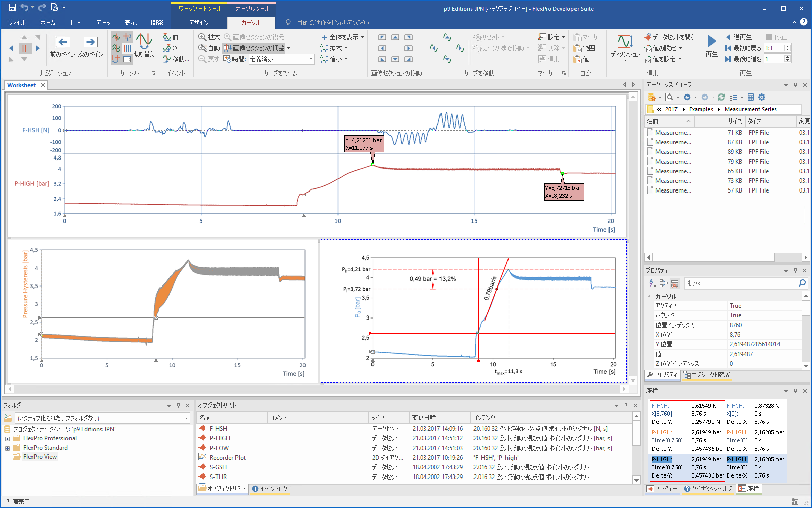Switch to the 挿入 ribbon tab
Image resolution: width=812 pixels, height=508 pixels.
point(76,23)
